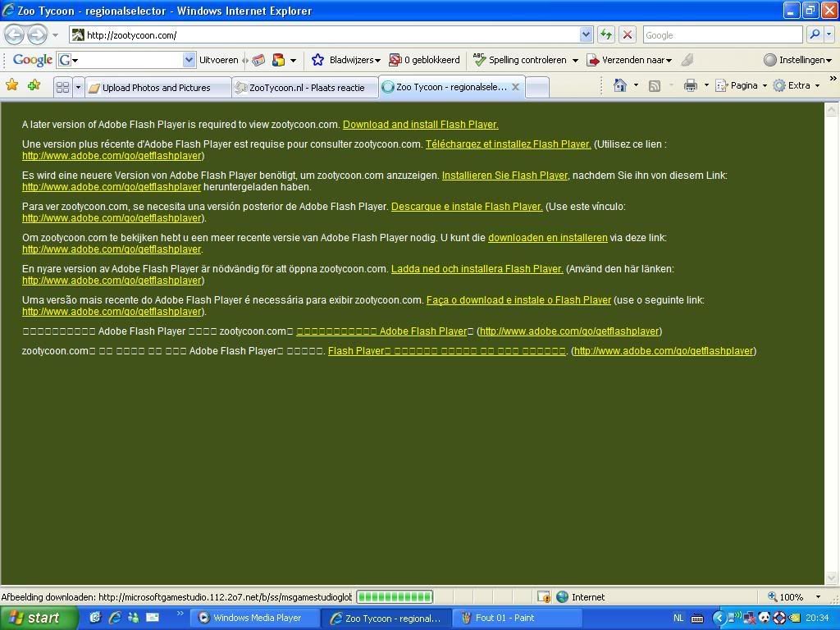
Task: Click the Add to Favorites icon
Action: click(34, 85)
